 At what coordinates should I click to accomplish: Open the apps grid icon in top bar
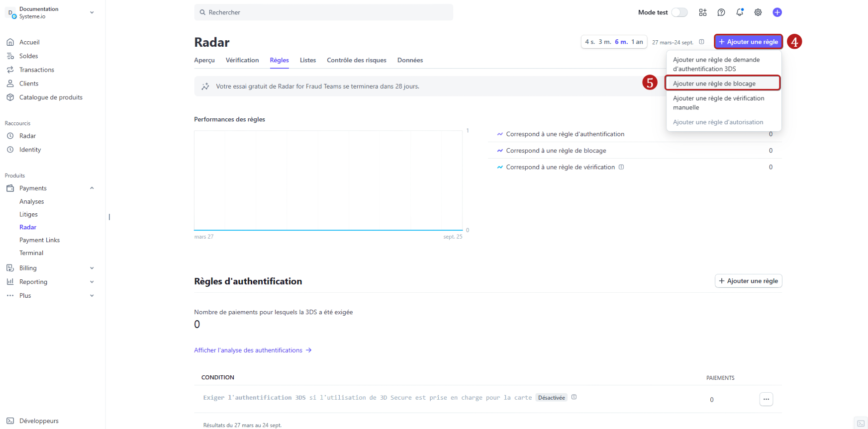point(702,12)
